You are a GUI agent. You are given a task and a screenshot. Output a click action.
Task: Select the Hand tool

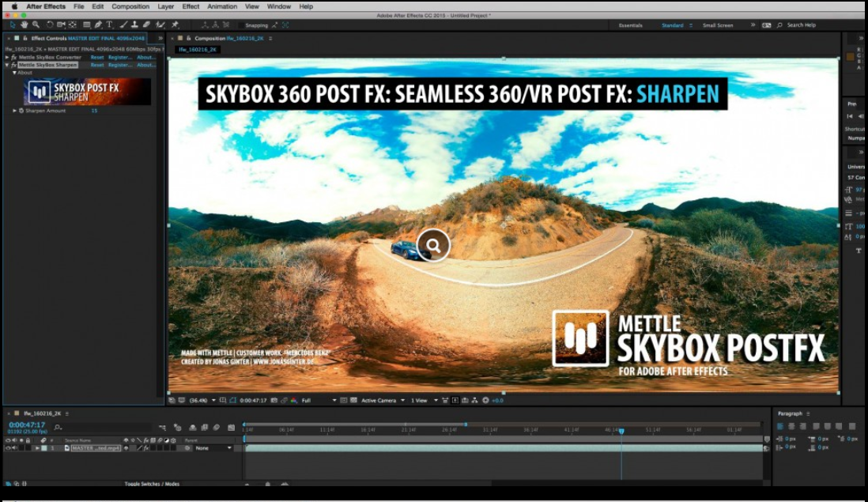[x=25, y=25]
